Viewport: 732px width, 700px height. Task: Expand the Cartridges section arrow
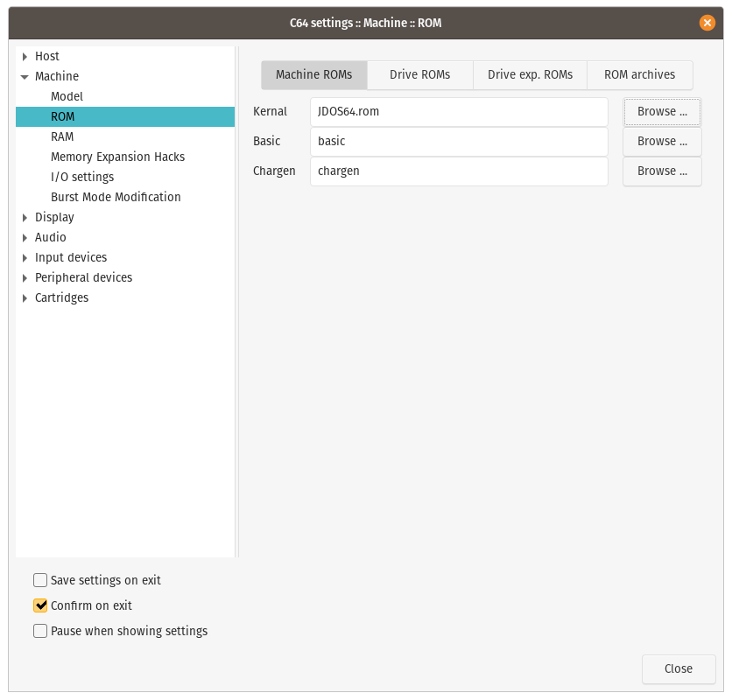tap(25, 298)
